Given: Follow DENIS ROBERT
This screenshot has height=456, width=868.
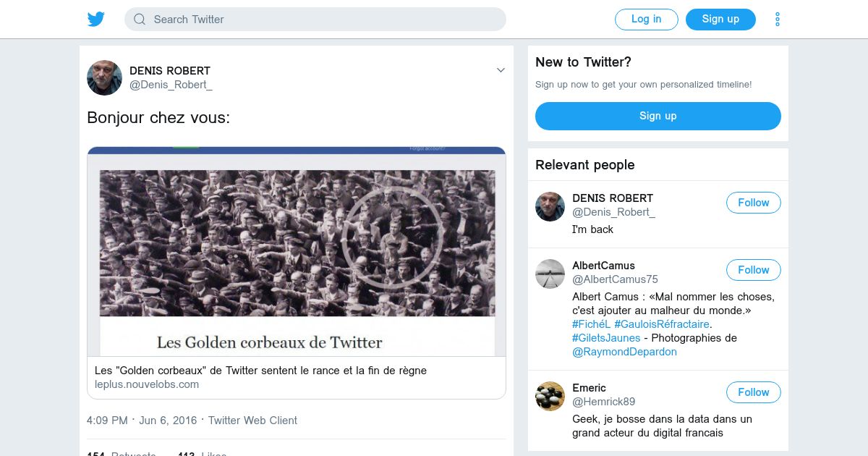Looking at the screenshot, I should point(753,203).
